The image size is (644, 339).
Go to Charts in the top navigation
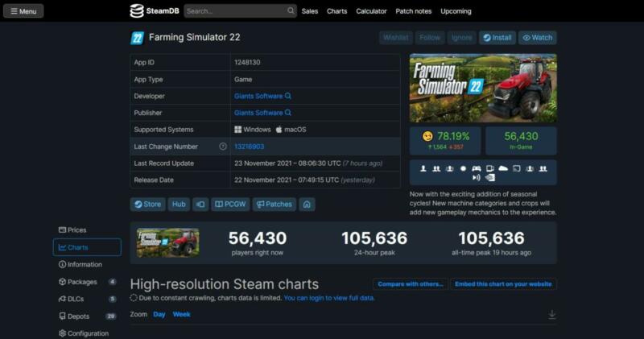pos(336,11)
